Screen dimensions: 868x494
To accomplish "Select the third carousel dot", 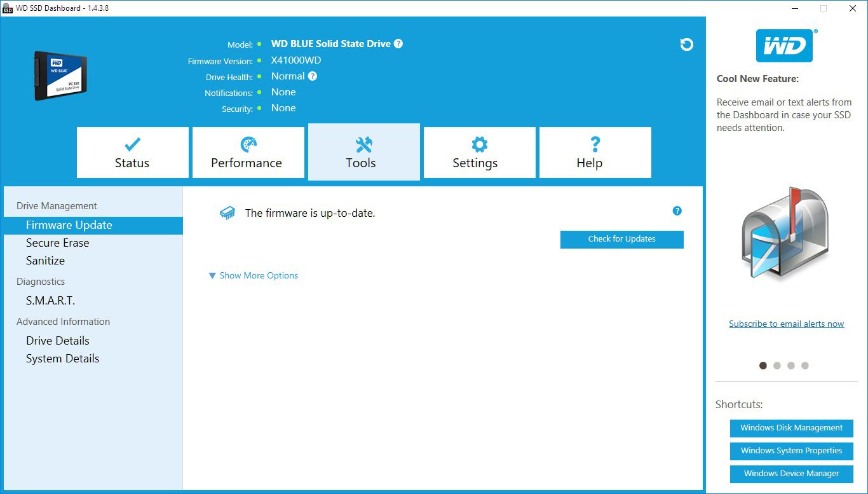I will pyautogui.click(x=791, y=366).
